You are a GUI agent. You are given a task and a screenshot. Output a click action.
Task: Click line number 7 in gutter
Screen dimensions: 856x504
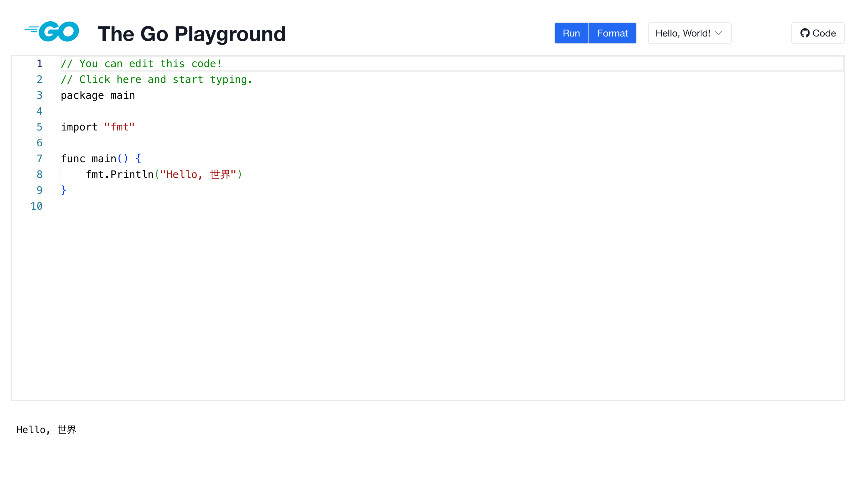click(x=40, y=159)
